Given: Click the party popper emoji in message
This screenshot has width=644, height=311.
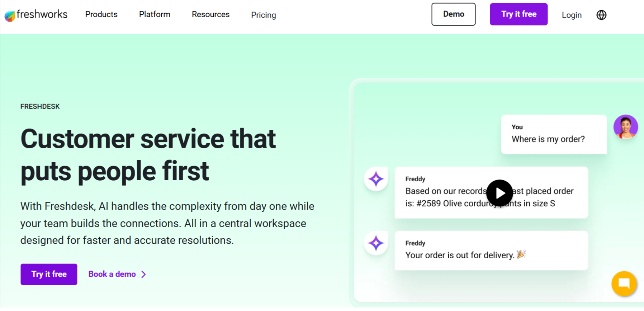Looking at the screenshot, I should point(521,254).
